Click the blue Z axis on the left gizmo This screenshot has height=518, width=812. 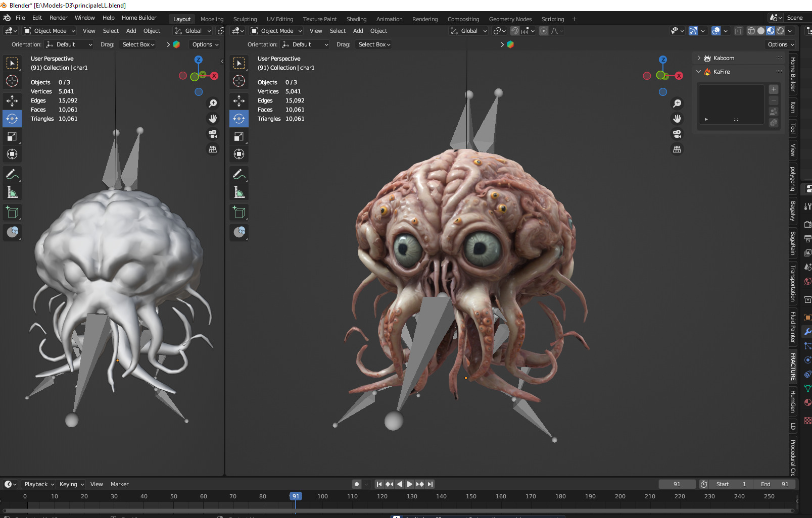tap(199, 60)
